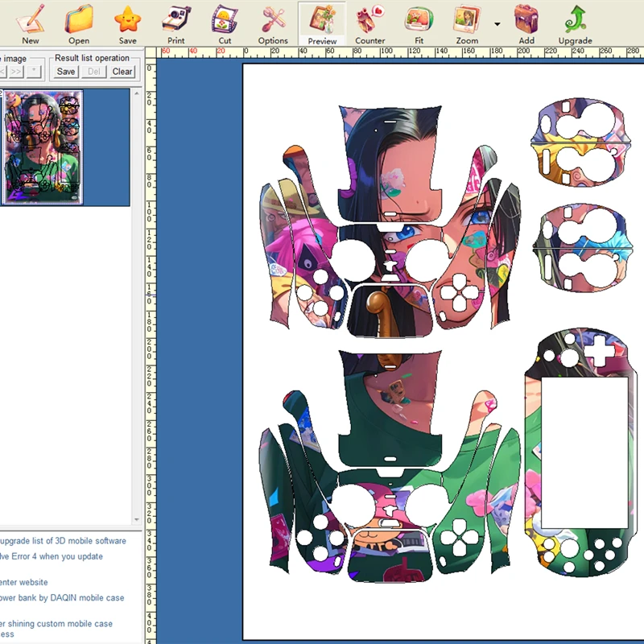The height and width of the screenshot is (644, 644).
Task: Open 'upgrade list of 3D mobile software' link
Action: coord(63,541)
